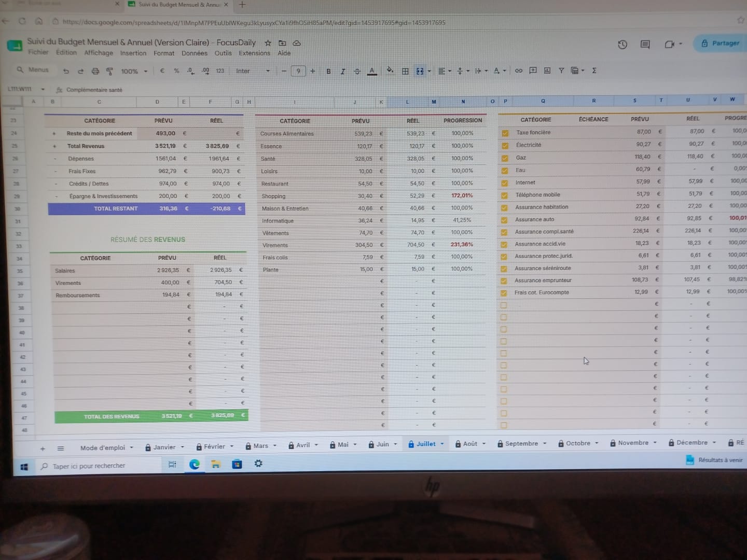Toggle the Téléphone mobile checkbox
Image resolution: width=747 pixels, height=560 pixels.
[504, 195]
